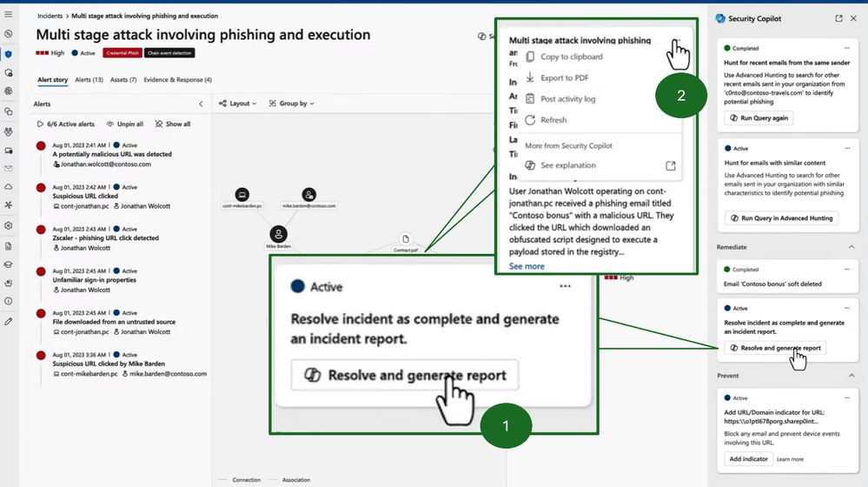The image size is (868, 487).
Task: Open the document reports sidebar icon
Action: click(9, 246)
